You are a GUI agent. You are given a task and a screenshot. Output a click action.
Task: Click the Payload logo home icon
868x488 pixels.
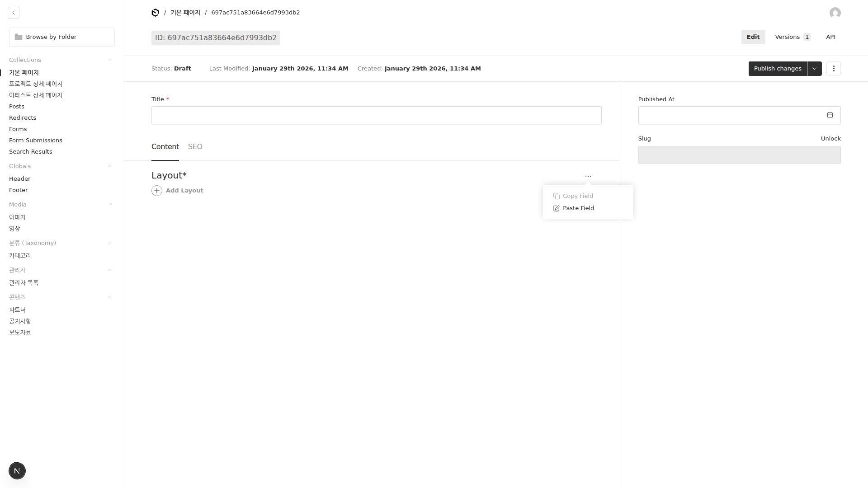155,13
